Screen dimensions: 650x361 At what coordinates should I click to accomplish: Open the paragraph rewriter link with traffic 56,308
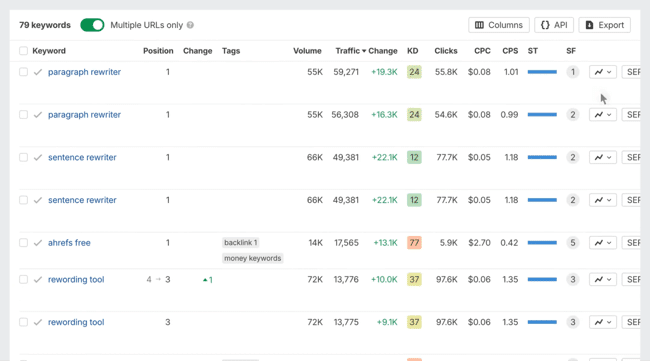[x=84, y=115]
